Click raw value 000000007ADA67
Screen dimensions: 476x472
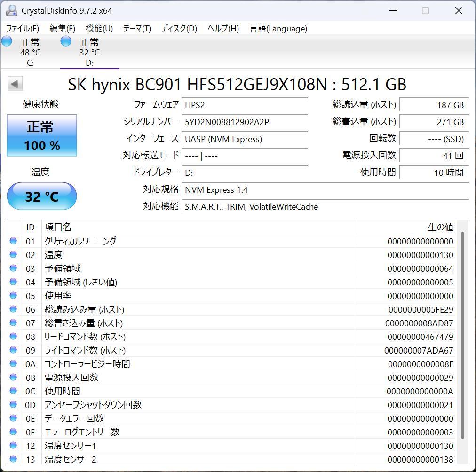(419, 350)
